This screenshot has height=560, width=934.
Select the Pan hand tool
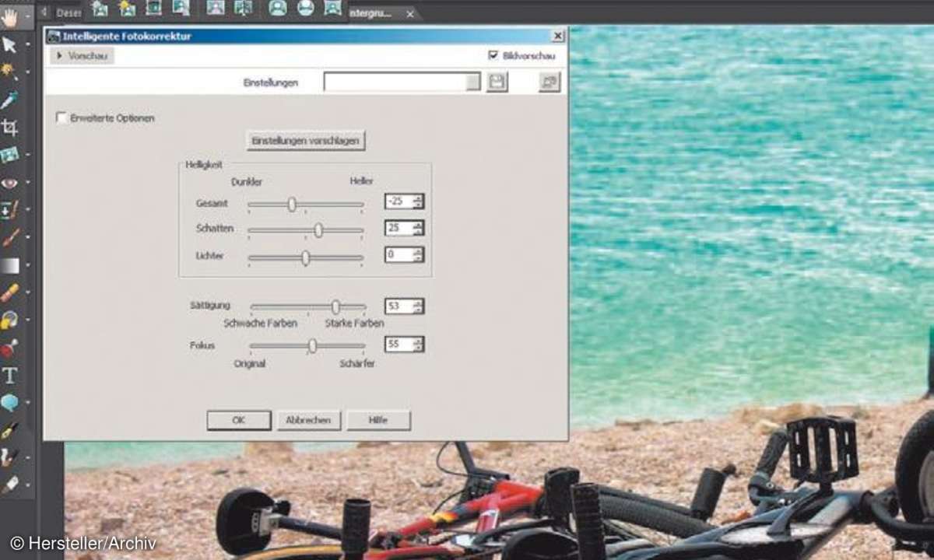(x=9, y=16)
